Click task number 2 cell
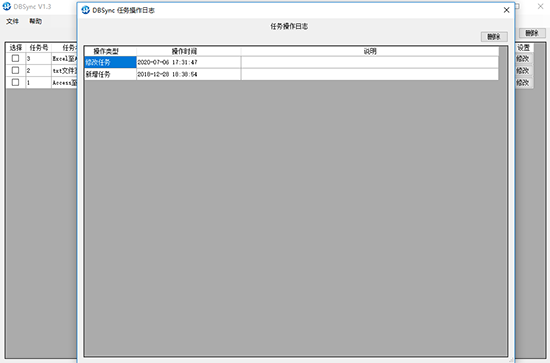This screenshot has width=550, height=363. pyautogui.click(x=39, y=70)
